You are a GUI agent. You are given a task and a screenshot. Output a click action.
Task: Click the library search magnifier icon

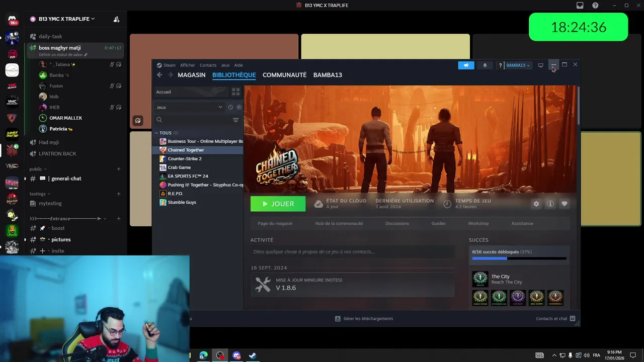point(159,120)
